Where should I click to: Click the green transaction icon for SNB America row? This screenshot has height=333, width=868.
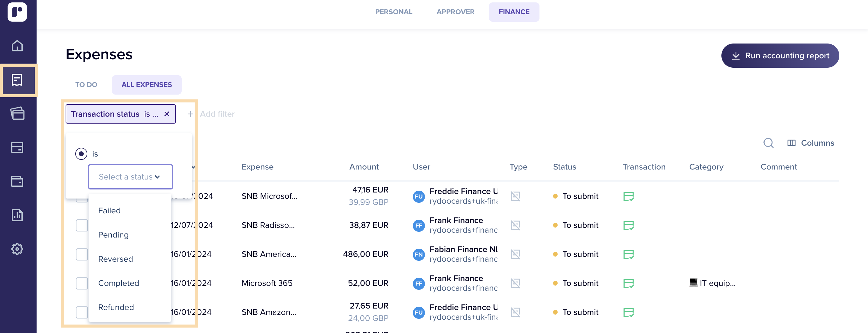tap(629, 254)
